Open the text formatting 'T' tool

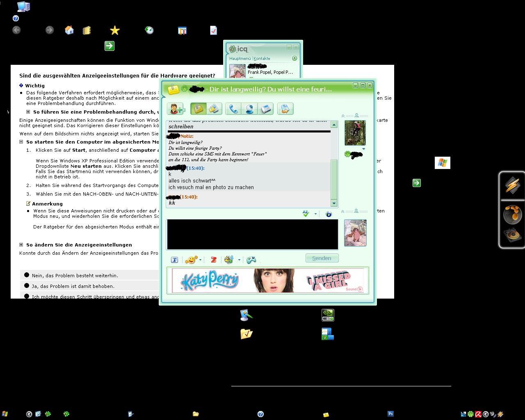click(174, 260)
